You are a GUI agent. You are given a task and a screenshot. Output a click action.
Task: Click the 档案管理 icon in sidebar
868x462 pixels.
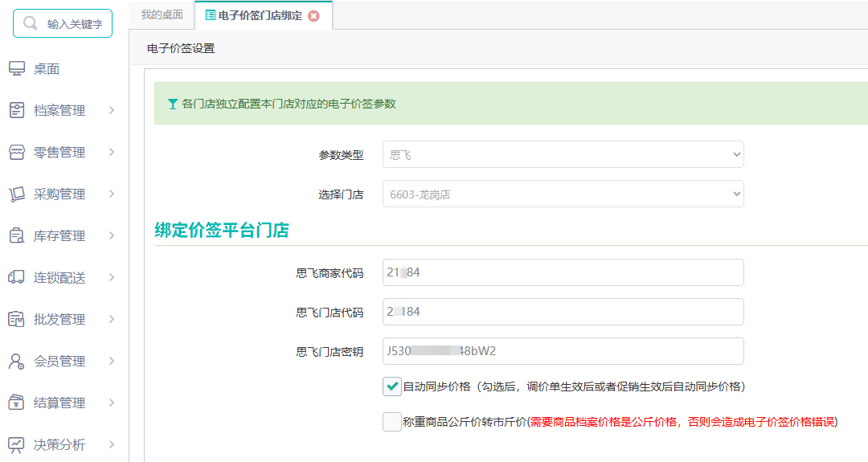[x=17, y=110]
